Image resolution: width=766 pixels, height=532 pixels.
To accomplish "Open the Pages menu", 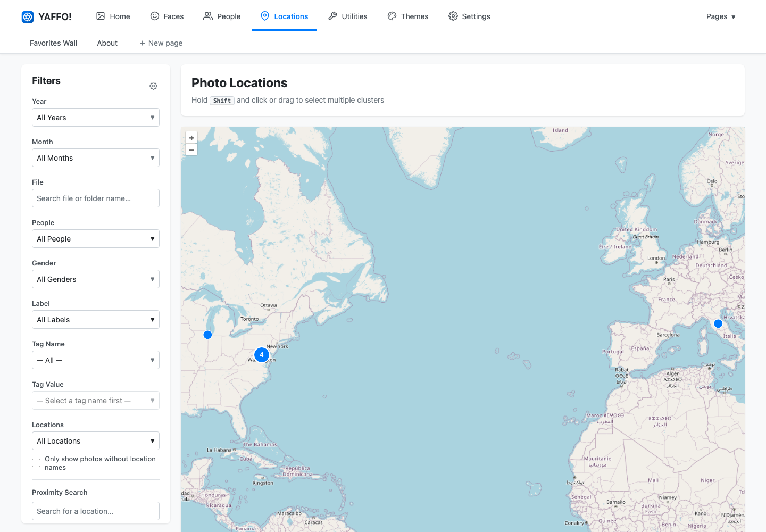I will pos(721,16).
